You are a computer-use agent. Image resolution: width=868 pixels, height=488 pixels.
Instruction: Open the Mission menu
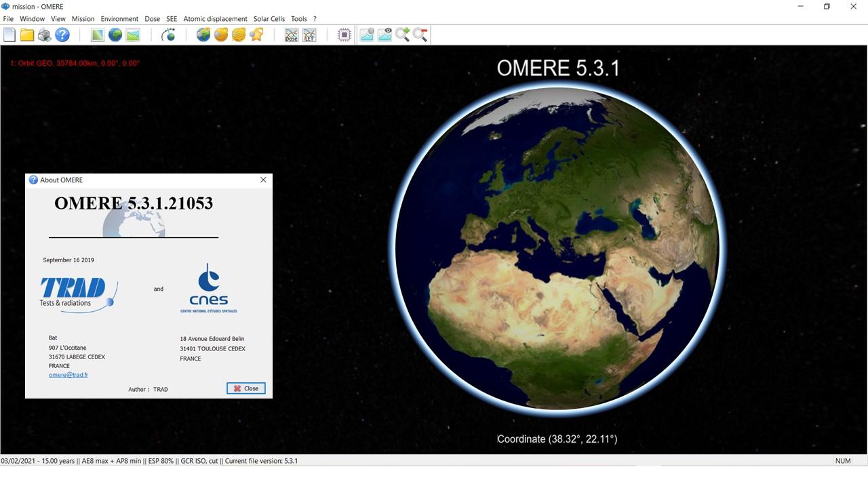pyautogui.click(x=83, y=19)
